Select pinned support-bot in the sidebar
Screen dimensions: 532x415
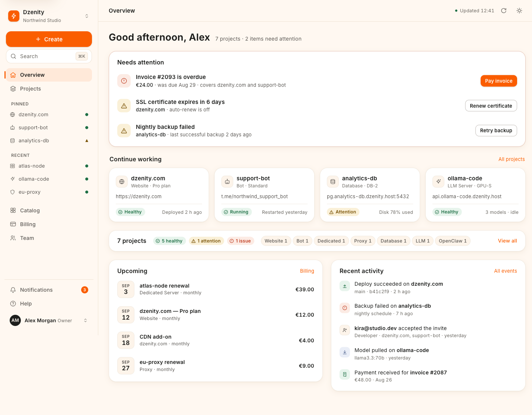coord(49,127)
